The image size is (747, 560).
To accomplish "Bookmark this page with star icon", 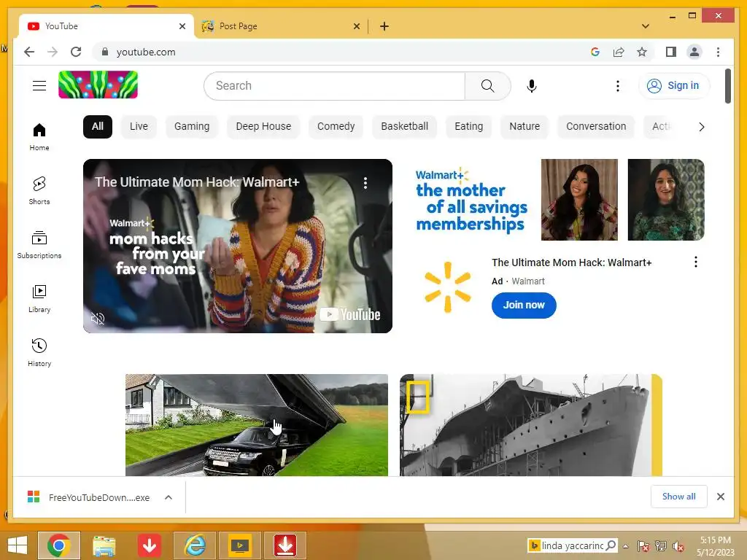I will (642, 52).
